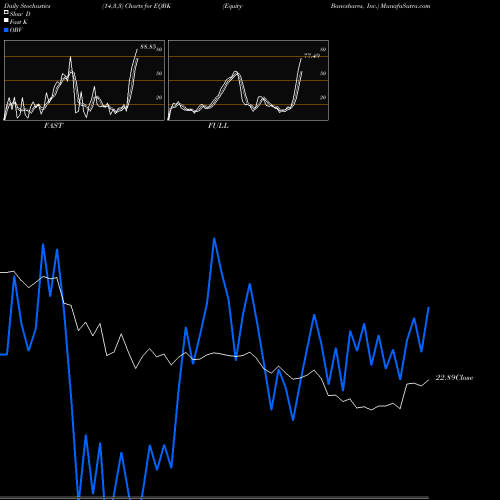
Task: Click the FAST chart label
Action: click(x=54, y=126)
